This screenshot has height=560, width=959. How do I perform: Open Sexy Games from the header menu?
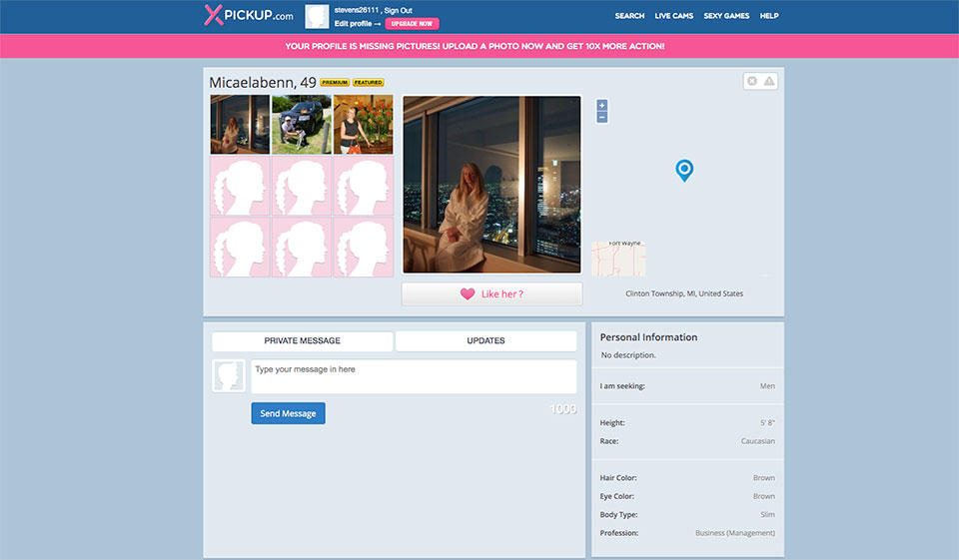(x=726, y=16)
